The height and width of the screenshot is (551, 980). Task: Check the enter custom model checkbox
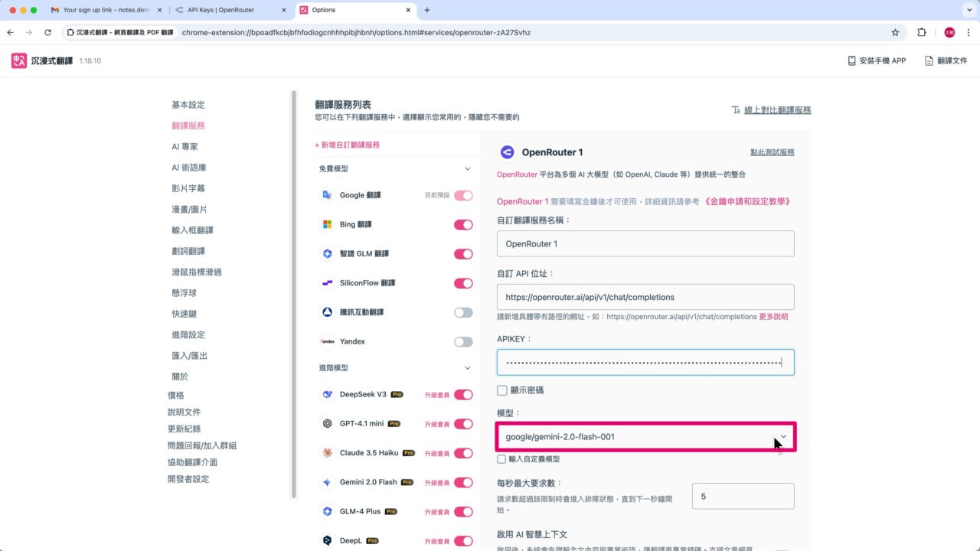point(501,459)
